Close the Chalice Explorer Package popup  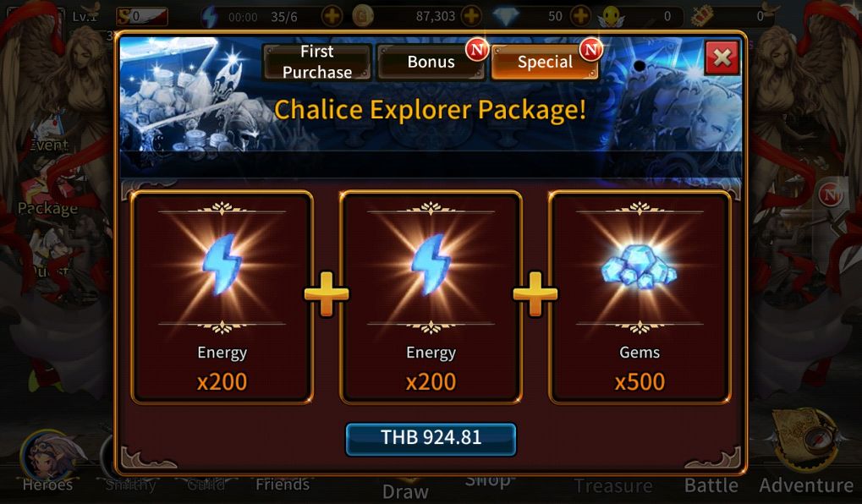coord(722,58)
